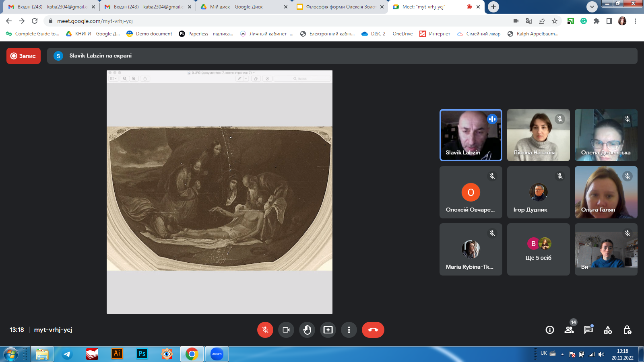Switch the UK keyboard language indicator
The height and width of the screenshot is (362, 644).
(x=544, y=353)
